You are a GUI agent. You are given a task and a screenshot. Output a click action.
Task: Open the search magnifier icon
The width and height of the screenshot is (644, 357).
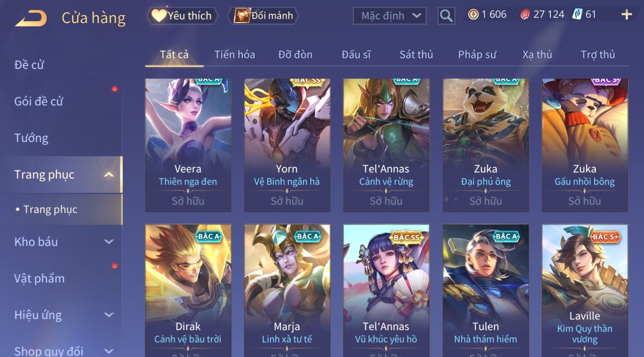pos(446,16)
